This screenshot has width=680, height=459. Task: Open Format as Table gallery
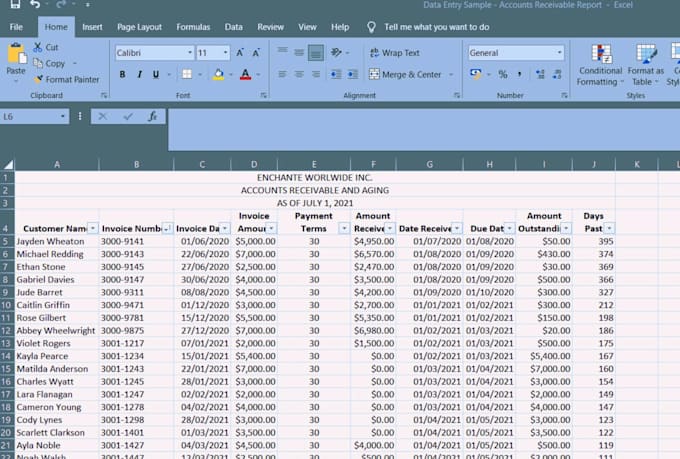point(645,65)
